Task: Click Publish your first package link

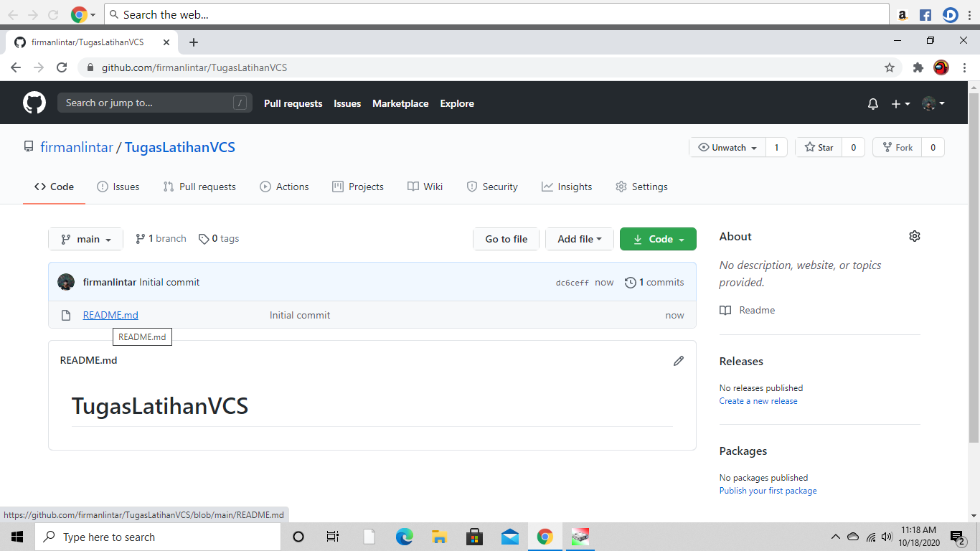Action: [768, 491]
